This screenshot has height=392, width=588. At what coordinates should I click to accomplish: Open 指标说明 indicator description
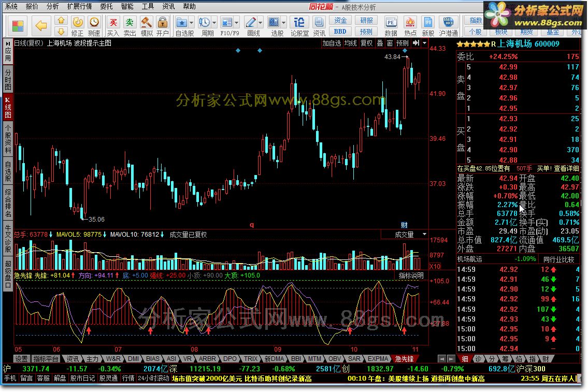pos(411,275)
